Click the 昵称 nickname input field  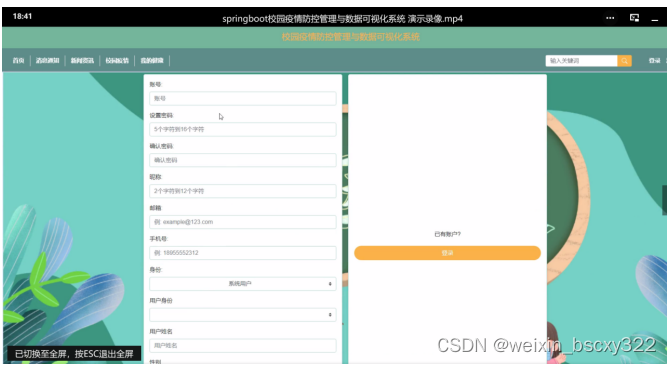pos(243,191)
